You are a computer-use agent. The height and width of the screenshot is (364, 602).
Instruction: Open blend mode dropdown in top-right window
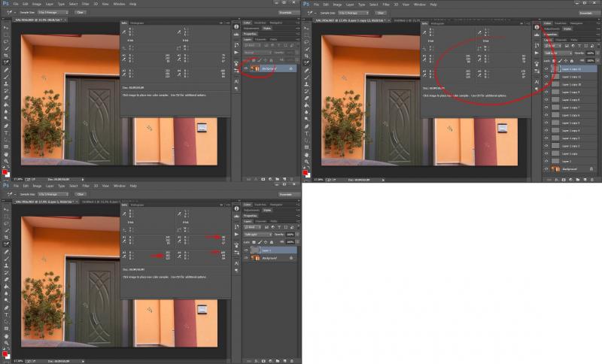click(x=558, y=53)
